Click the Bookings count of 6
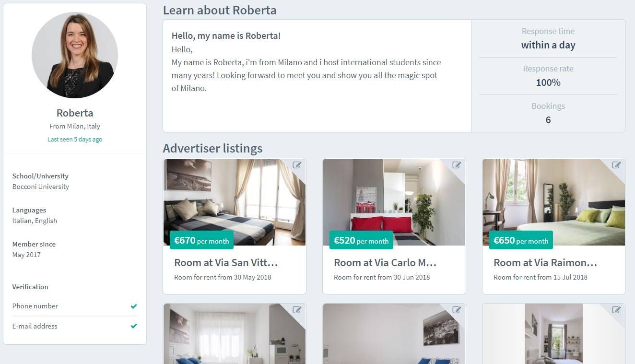Viewport: 635px width, 364px height. [x=548, y=120]
